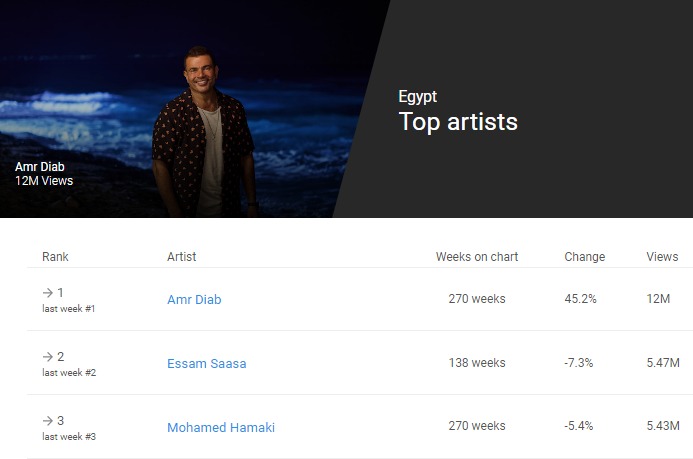Click the 138 weeks value for Essam Saasa
This screenshot has height=459, width=693.
[476, 363]
